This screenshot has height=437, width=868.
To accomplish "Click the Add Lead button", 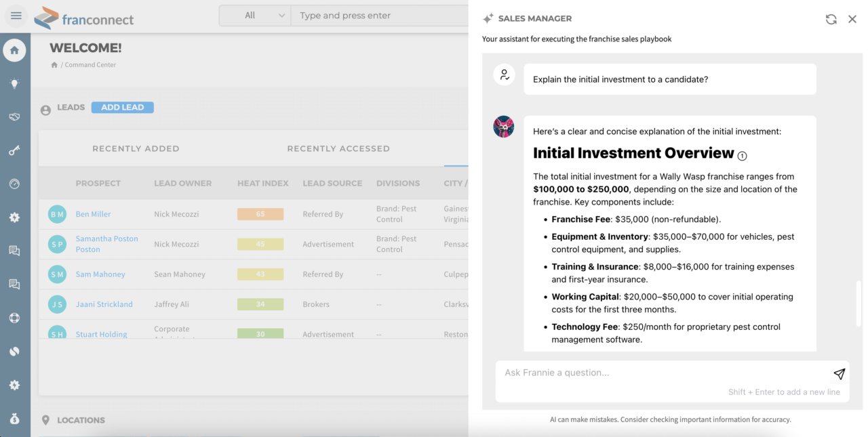I will [122, 107].
